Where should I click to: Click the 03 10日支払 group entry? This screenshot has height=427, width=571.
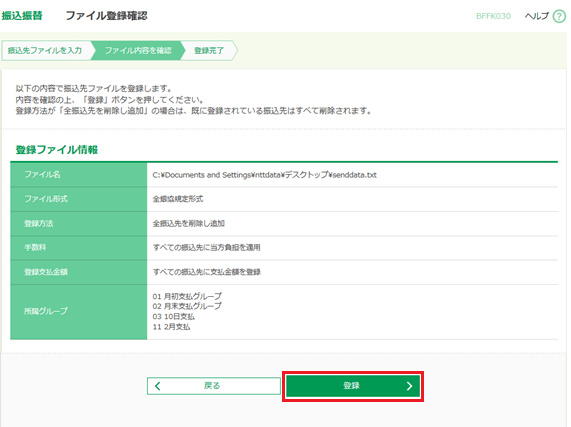coord(173,316)
